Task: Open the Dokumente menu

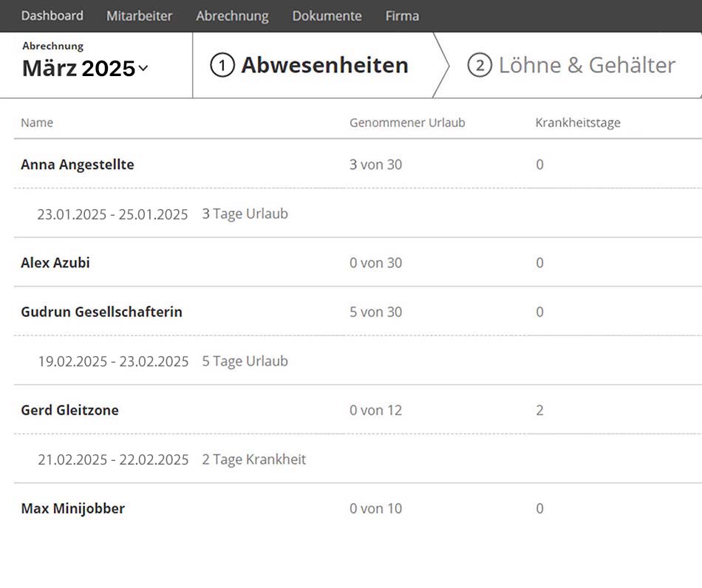Action: pos(327,16)
